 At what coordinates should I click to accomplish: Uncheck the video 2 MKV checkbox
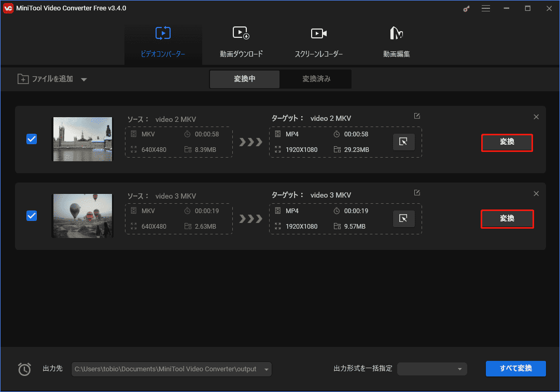[x=32, y=139]
